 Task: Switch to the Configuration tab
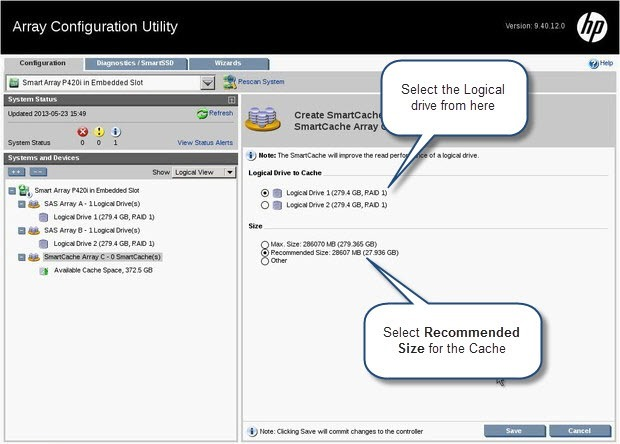[x=43, y=63]
